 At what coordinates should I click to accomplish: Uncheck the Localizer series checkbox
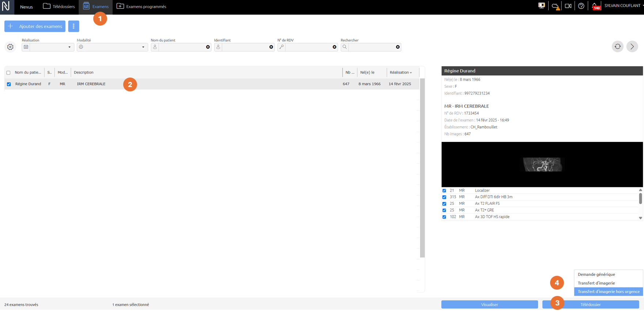[444, 191]
